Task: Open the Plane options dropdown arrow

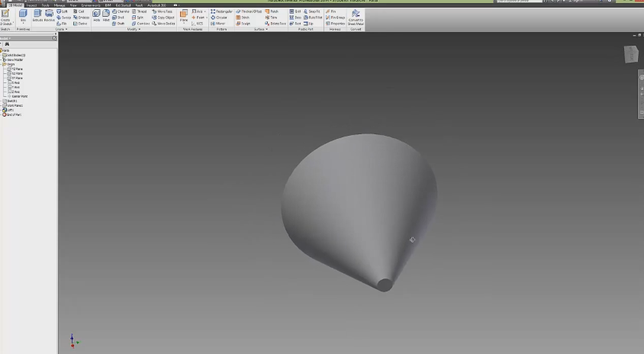Action: point(184,24)
